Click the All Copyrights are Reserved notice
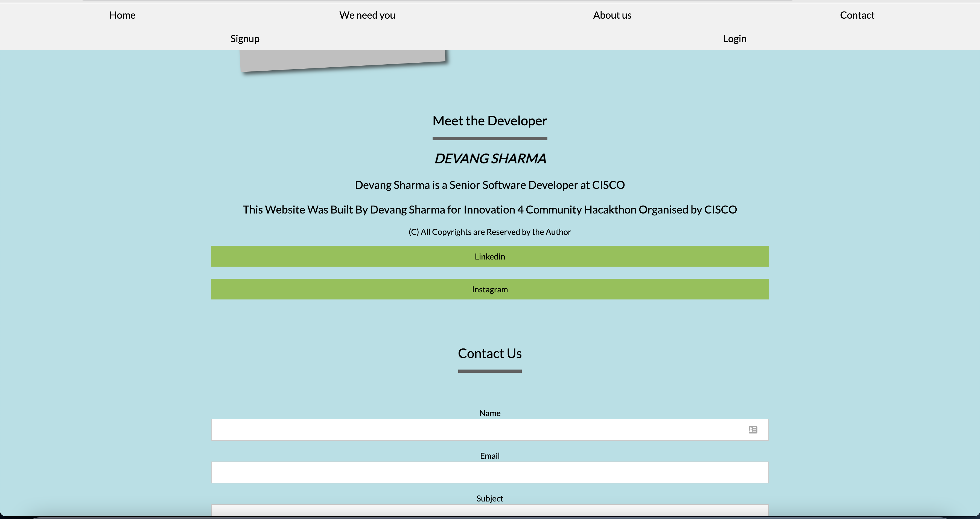This screenshot has height=519, width=980. [x=490, y=232]
